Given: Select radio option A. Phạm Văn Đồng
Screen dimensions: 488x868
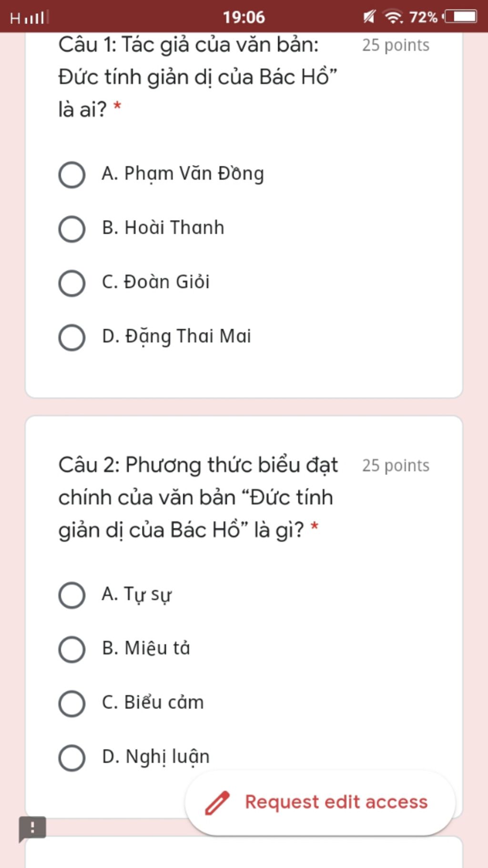Looking at the screenshot, I should pos(72,174).
